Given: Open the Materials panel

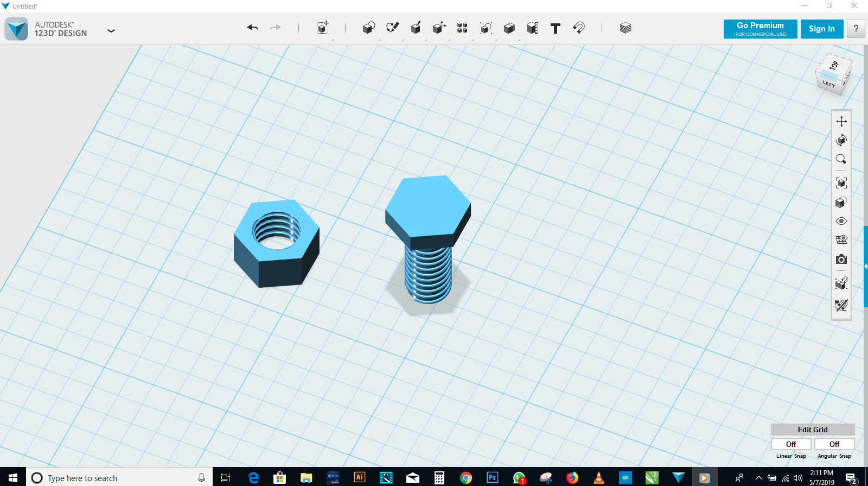Looking at the screenshot, I should coord(626,28).
